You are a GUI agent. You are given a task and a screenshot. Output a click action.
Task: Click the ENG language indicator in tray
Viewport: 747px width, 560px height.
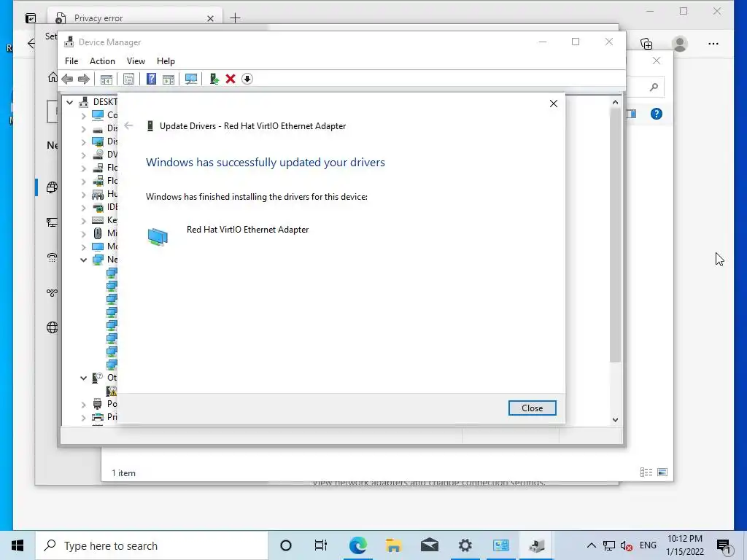point(648,545)
